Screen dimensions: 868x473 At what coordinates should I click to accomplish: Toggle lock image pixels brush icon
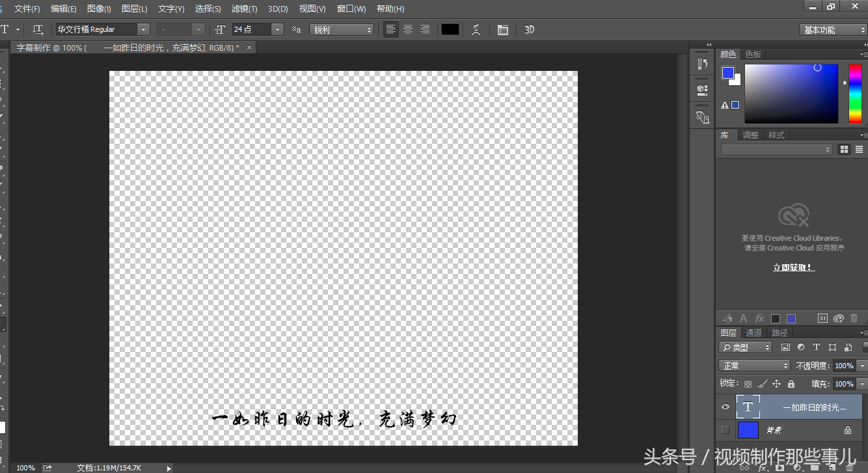coord(762,384)
